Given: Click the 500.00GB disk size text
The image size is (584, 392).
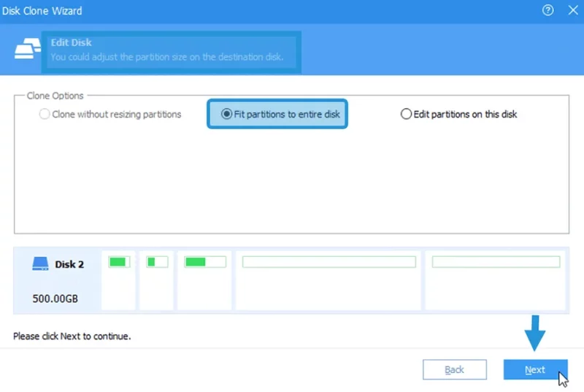Looking at the screenshot, I should (x=55, y=299).
